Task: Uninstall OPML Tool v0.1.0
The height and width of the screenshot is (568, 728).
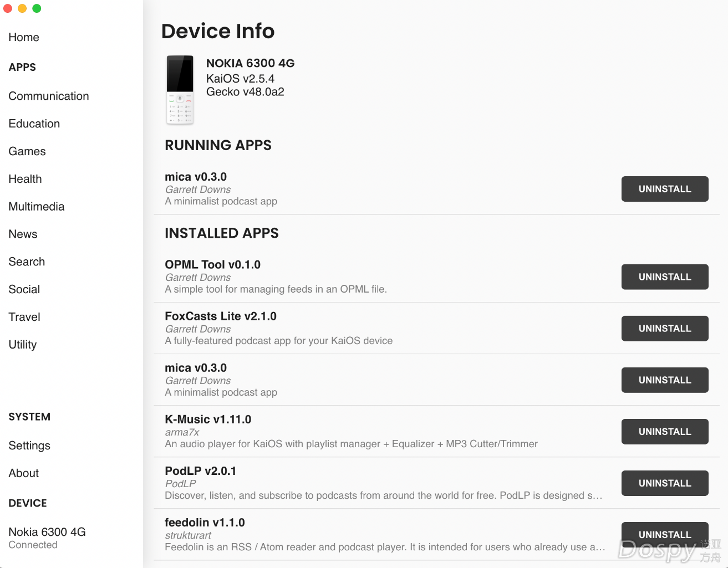Action: pos(665,277)
